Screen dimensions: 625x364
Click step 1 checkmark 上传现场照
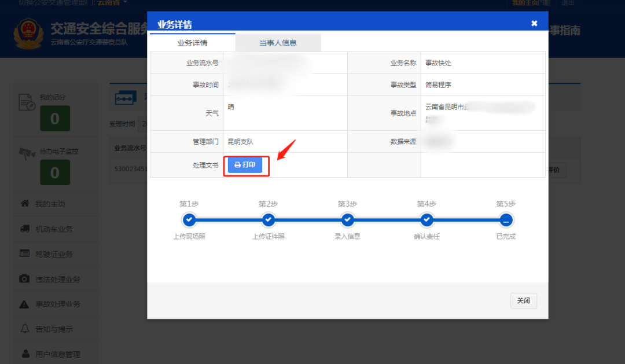point(189,220)
